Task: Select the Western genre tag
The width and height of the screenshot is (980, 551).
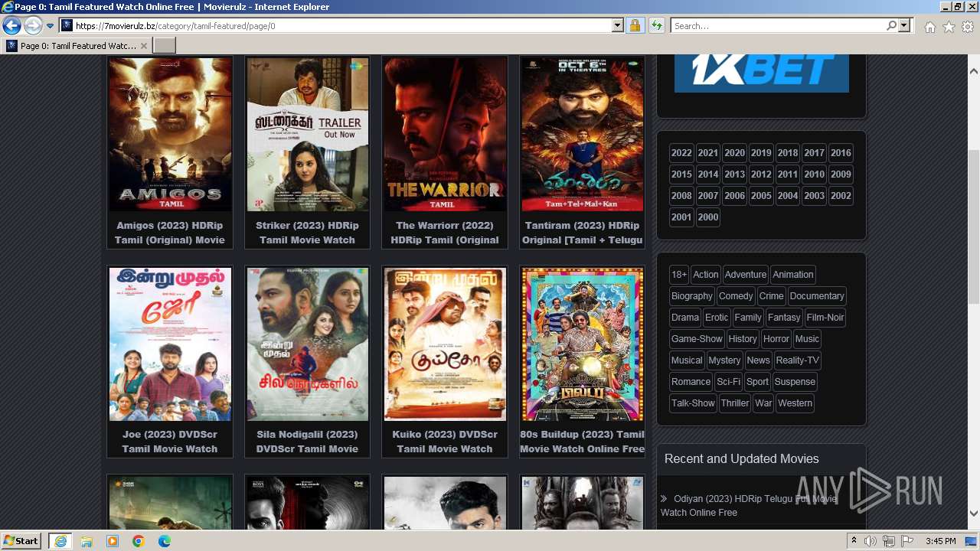Action: [x=795, y=403]
